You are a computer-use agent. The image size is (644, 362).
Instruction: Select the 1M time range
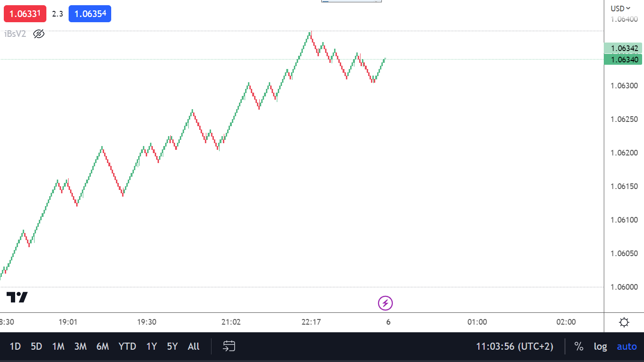tap(58, 346)
